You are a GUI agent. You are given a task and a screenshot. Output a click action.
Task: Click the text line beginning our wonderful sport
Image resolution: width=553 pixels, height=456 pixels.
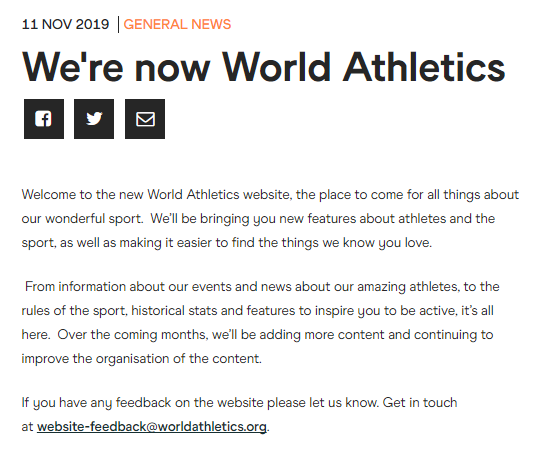pos(258,219)
